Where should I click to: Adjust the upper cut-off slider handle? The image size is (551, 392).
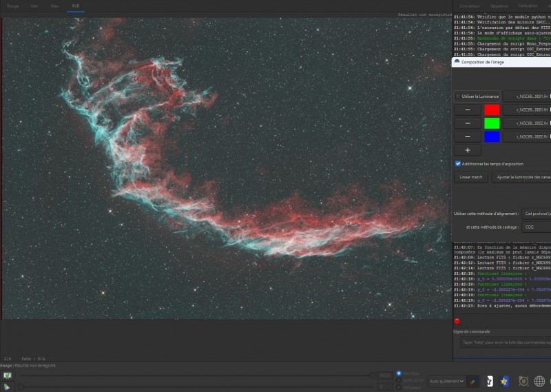click(373, 375)
